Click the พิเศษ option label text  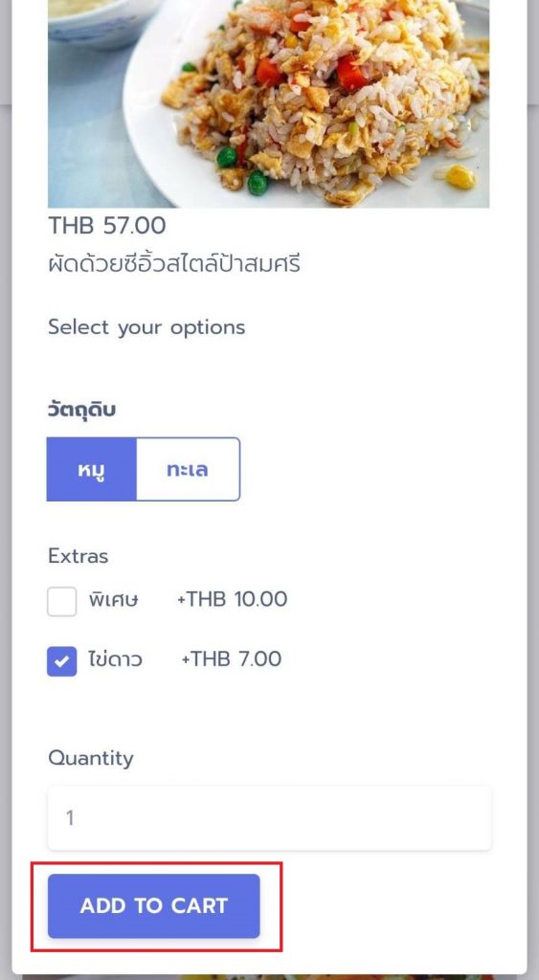(113, 600)
